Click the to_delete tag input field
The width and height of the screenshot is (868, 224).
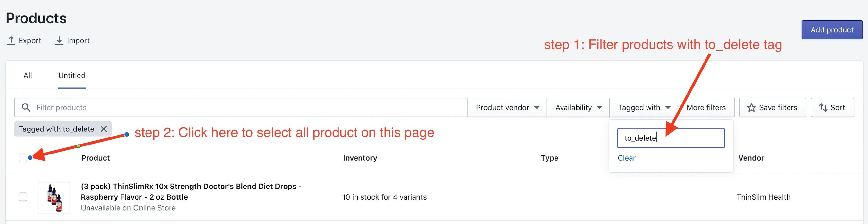(671, 138)
